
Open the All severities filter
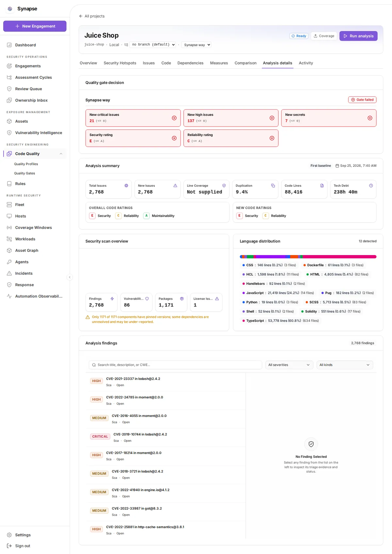(x=289, y=365)
